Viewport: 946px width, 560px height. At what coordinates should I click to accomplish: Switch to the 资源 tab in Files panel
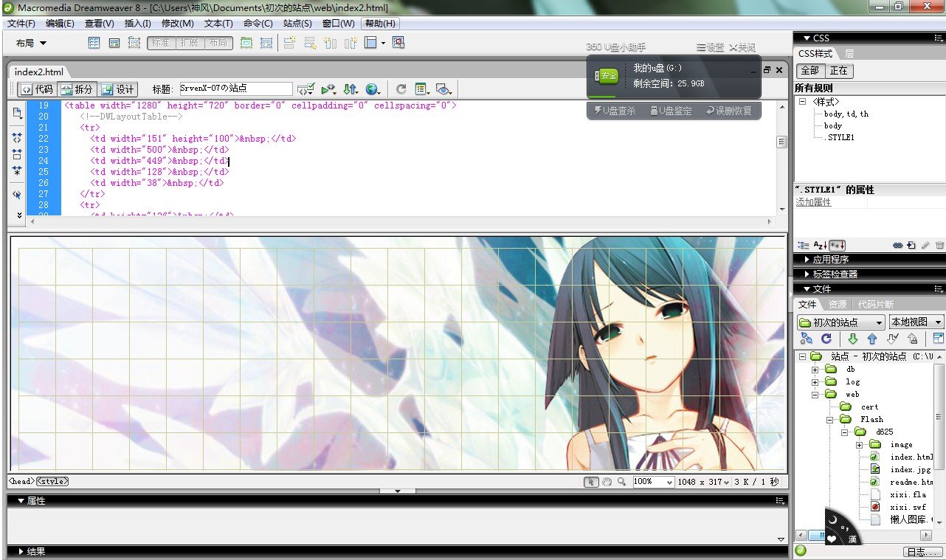coord(838,303)
